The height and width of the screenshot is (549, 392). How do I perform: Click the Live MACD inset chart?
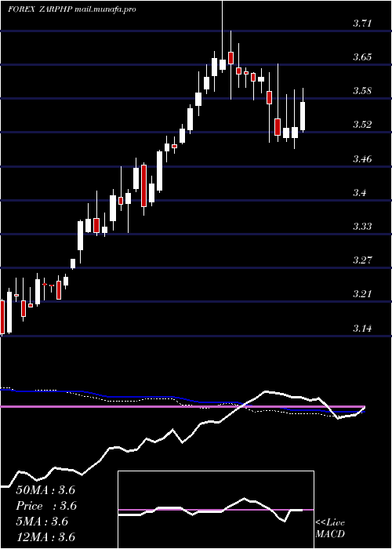pyautogui.click(x=216, y=510)
